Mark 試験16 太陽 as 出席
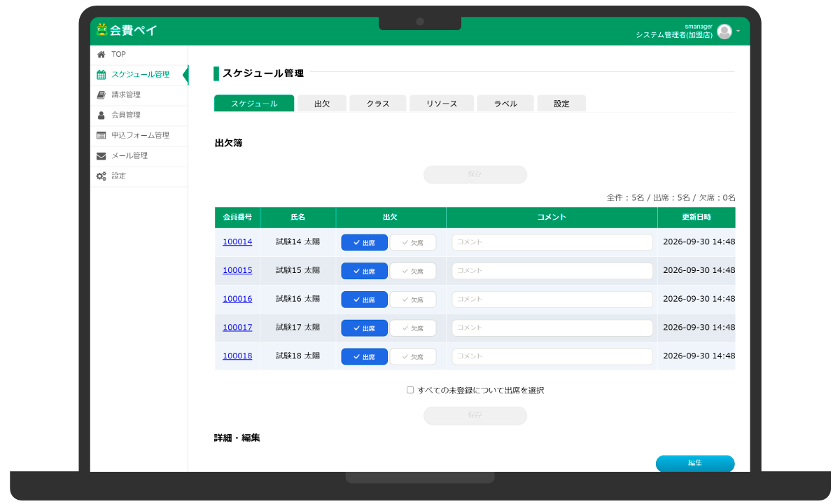 [364, 300]
